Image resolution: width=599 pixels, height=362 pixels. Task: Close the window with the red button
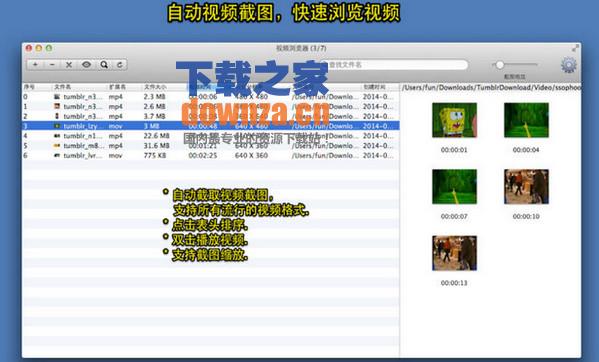pos(29,48)
